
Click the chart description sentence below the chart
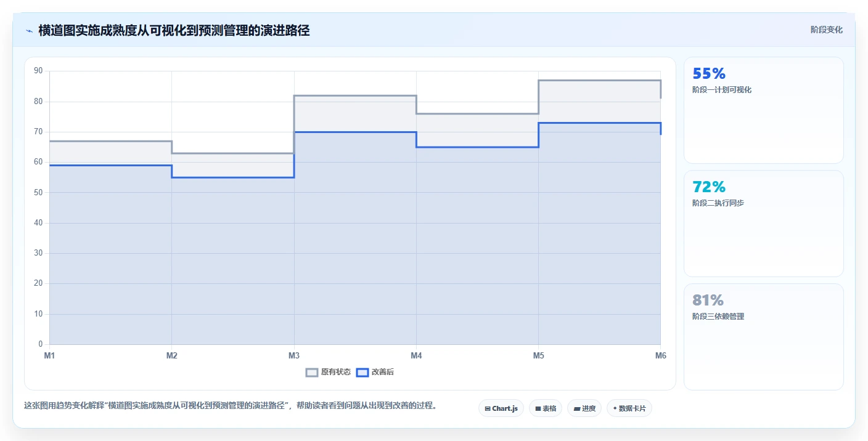pos(230,406)
